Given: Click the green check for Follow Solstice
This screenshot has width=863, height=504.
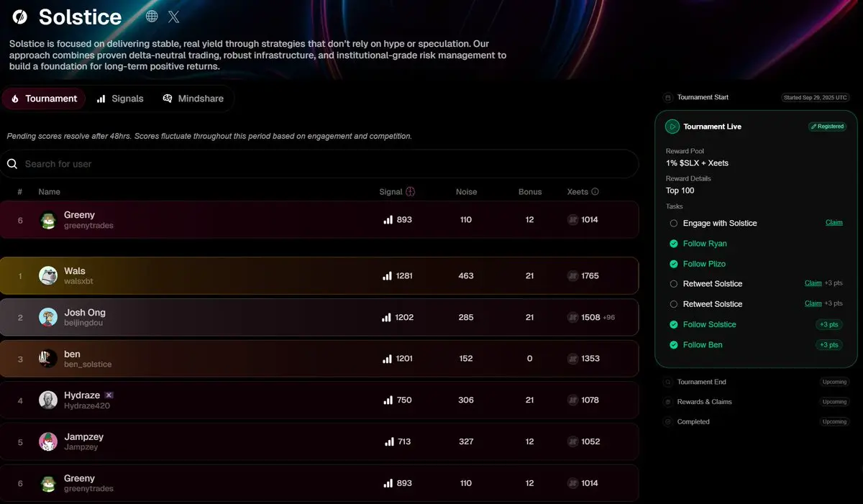Looking at the screenshot, I should 674,325.
